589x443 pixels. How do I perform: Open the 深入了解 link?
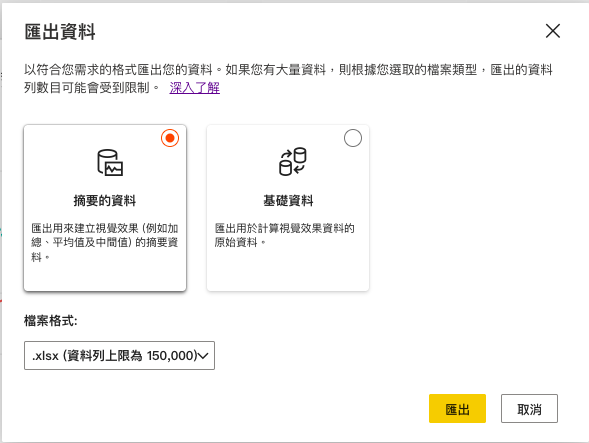pos(195,88)
